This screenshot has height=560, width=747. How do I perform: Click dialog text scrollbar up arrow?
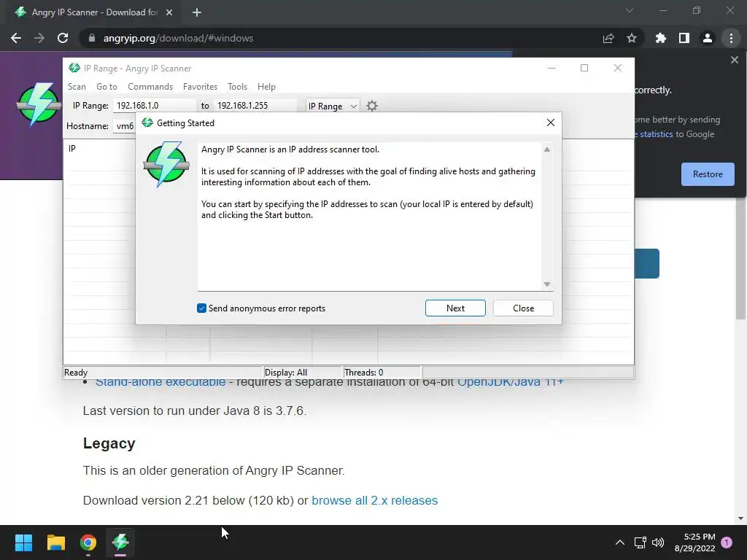click(547, 149)
